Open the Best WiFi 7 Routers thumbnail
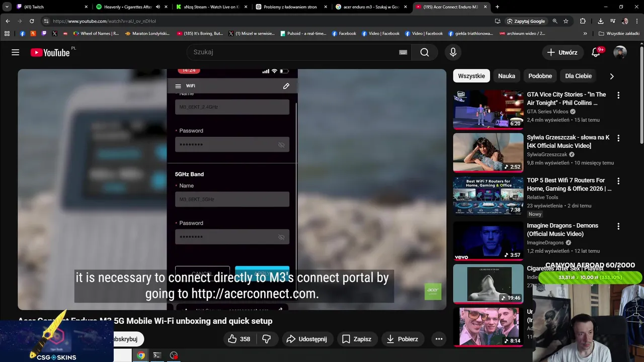 tap(488, 196)
